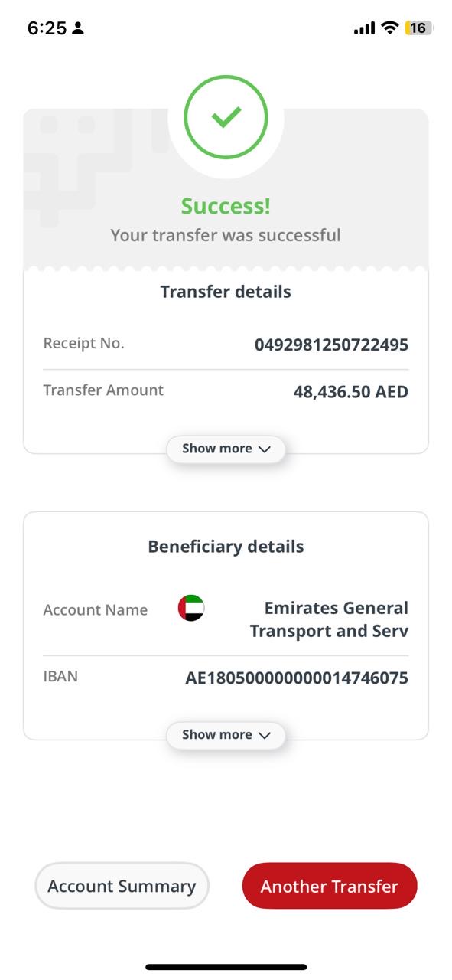Start Another Transfer
This screenshot has height=980, width=452.
330,886
